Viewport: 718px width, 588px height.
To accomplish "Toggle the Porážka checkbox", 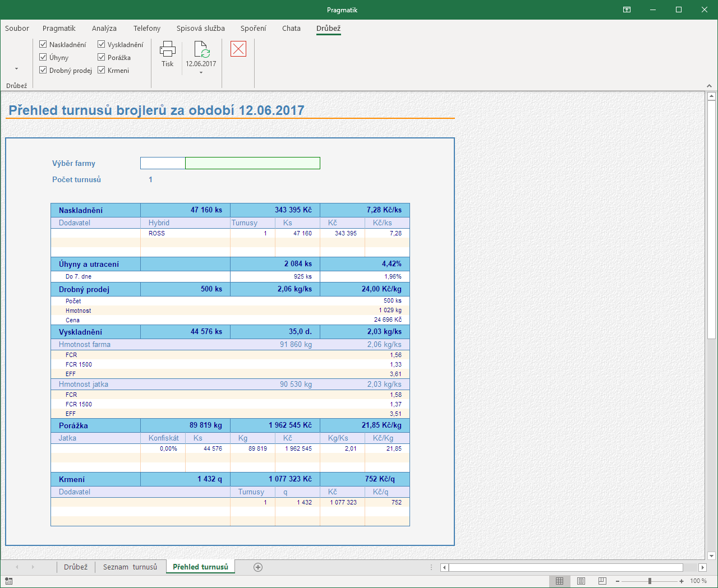I will (x=102, y=57).
